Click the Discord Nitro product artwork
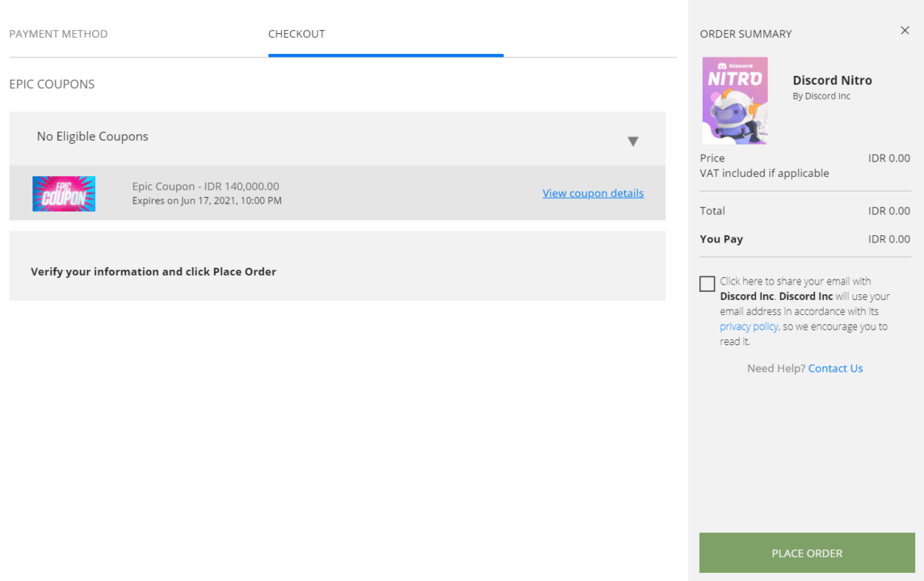Image resolution: width=924 pixels, height=581 pixels. (x=735, y=99)
